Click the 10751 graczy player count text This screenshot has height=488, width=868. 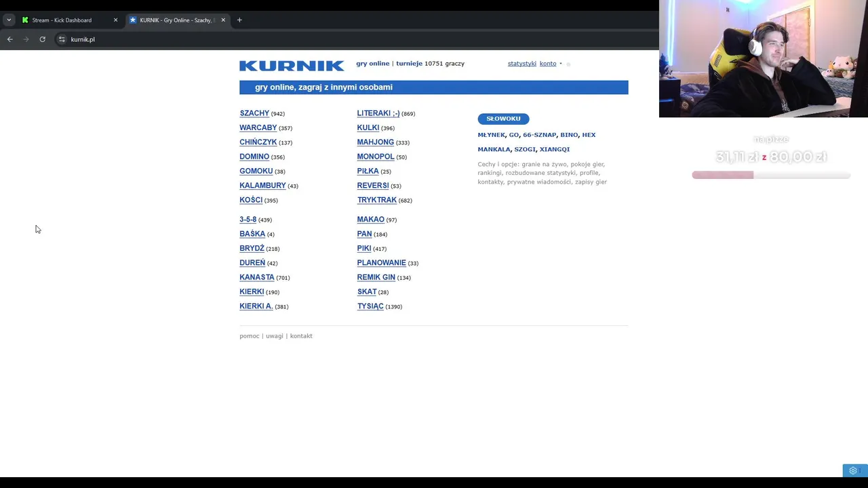[444, 64]
